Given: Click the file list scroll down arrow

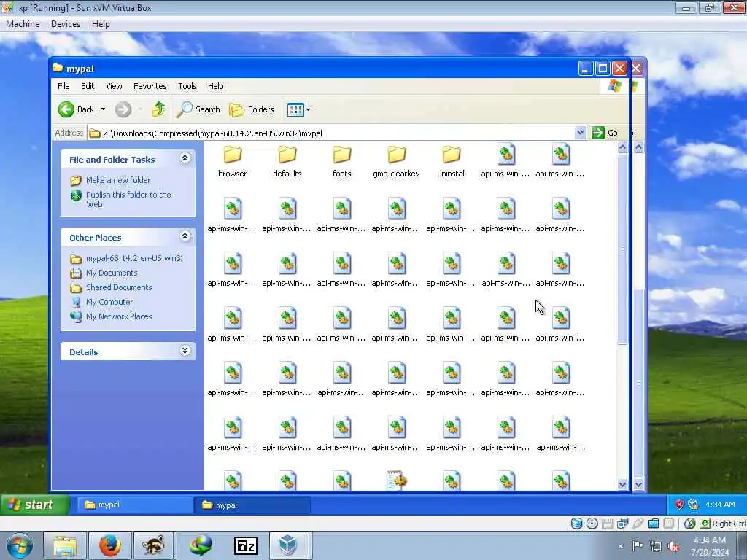Looking at the screenshot, I should point(622,484).
